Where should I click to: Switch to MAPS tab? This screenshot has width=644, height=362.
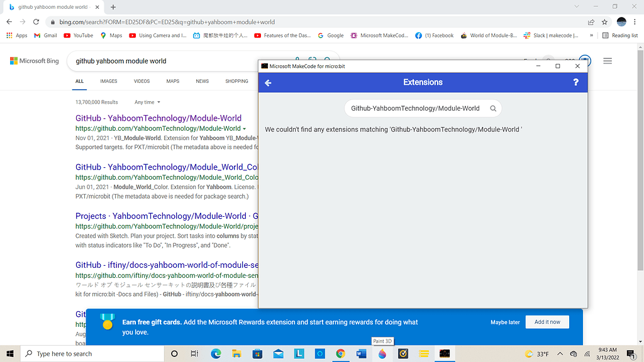tap(173, 81)
